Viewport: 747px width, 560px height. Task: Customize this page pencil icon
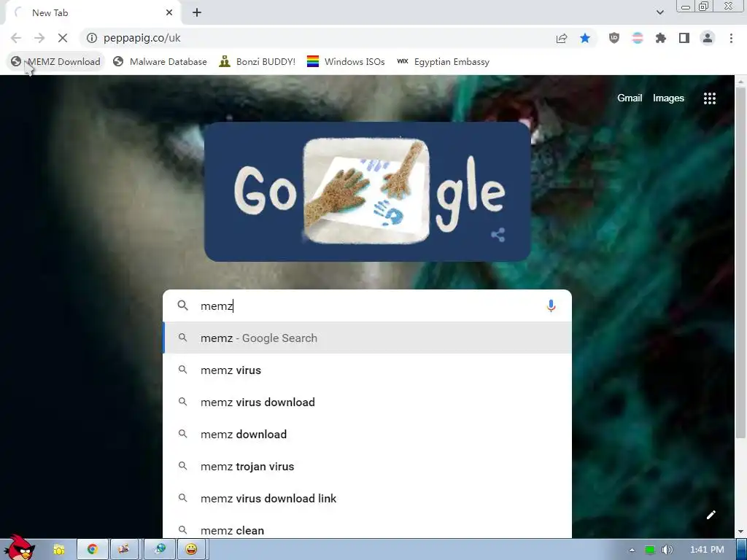tap(711, 515)
